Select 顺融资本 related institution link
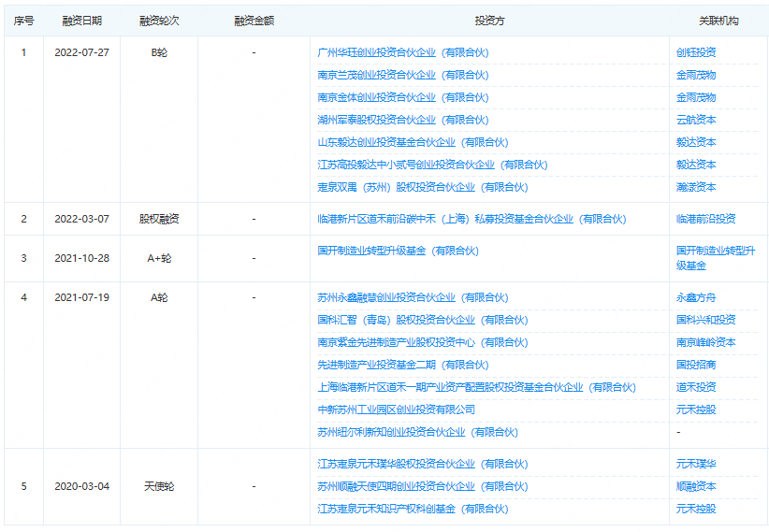The width and height of the screenshot is (769, 532). pyautogui.click(x=696, y=486)
